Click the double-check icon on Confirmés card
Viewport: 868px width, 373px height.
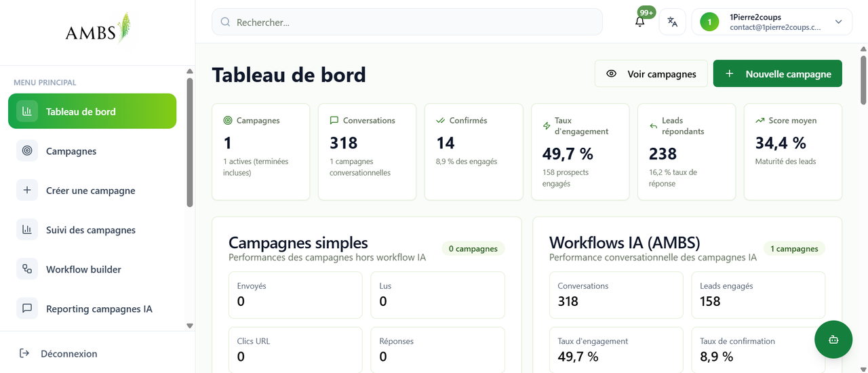click(x=440, y=120)
